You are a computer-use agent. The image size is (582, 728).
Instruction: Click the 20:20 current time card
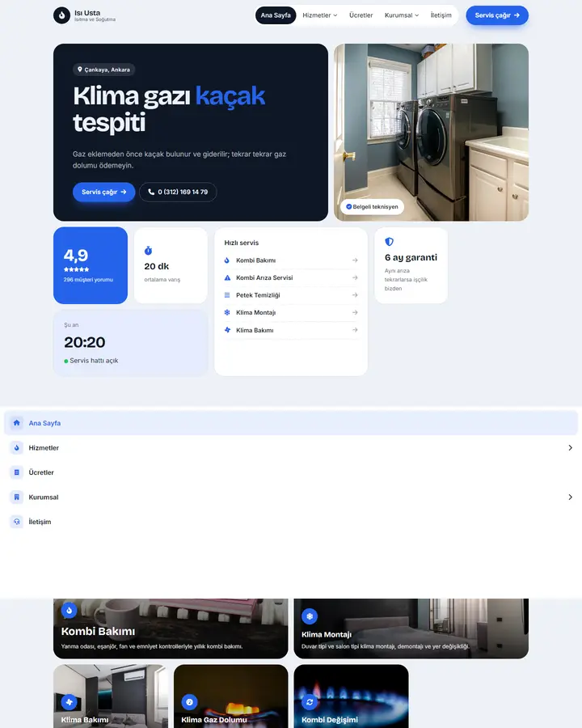coord(131,343)
